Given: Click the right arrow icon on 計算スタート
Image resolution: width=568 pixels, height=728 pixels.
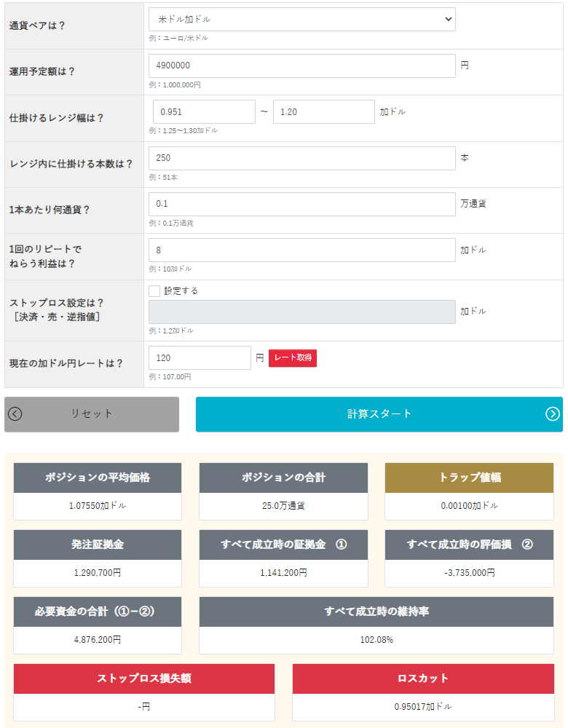Looking at the screenshot, I should click(x=552, y=414).
